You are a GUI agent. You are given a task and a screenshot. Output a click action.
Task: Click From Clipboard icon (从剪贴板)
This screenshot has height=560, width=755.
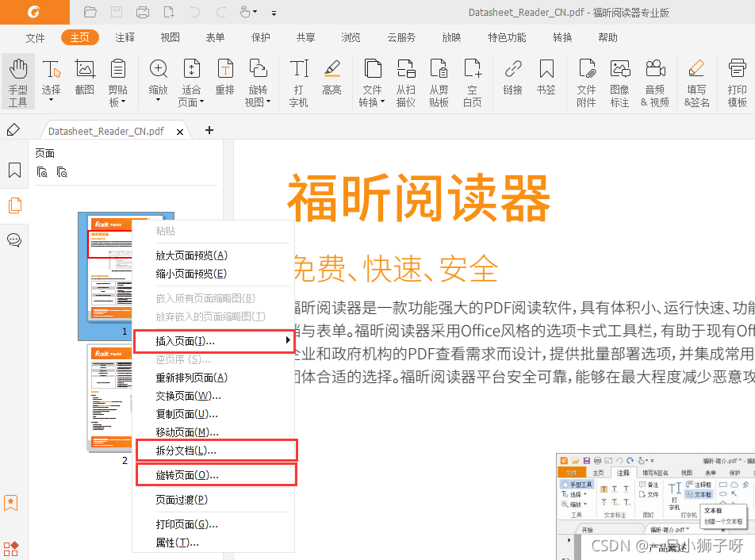coord(439,82)
